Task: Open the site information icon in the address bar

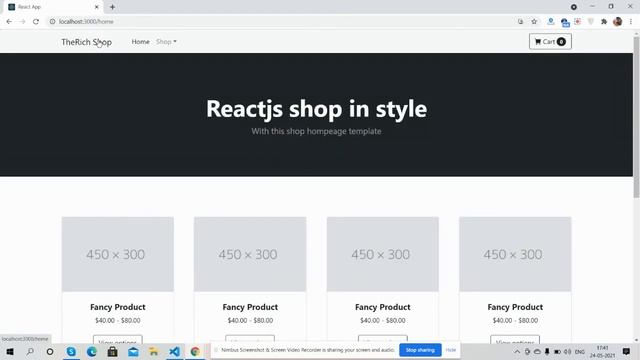Action: tap(52, 22)
